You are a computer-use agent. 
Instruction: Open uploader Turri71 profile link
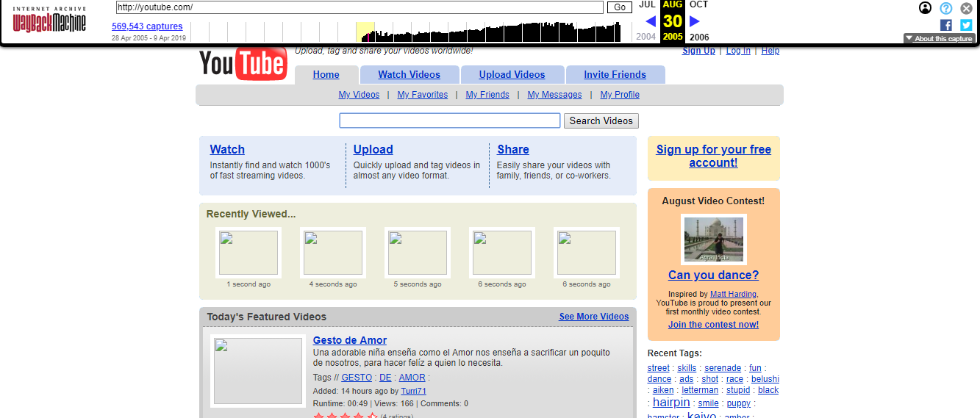[x=414, y=391]
